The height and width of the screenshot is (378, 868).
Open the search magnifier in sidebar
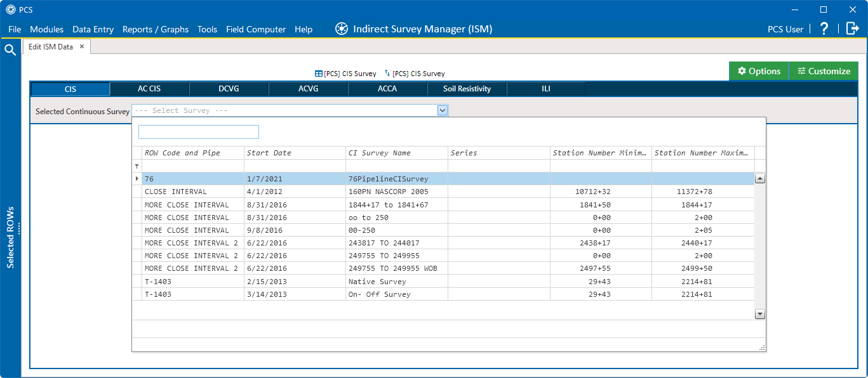point(10,50)
